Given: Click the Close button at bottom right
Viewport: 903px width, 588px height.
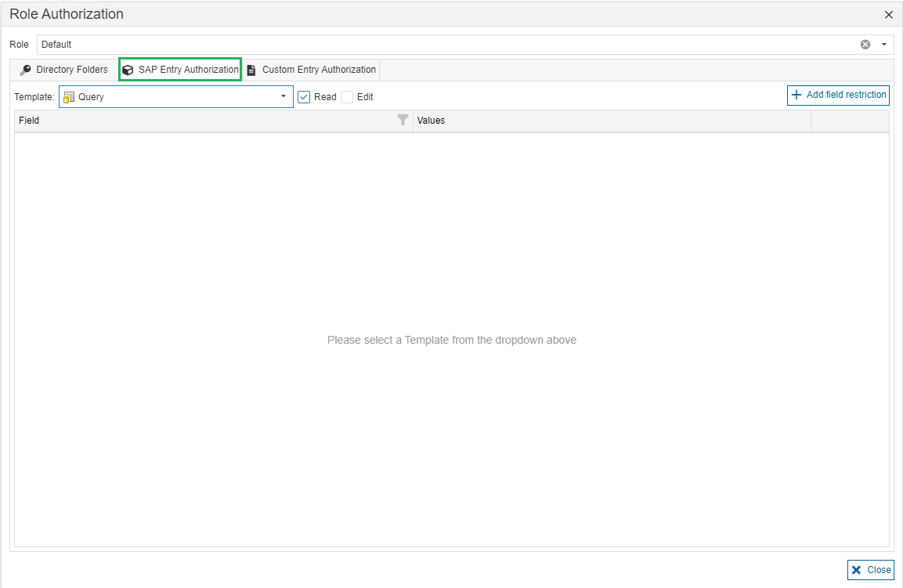Looking at the screenshot, I should (x=870, y=570).
